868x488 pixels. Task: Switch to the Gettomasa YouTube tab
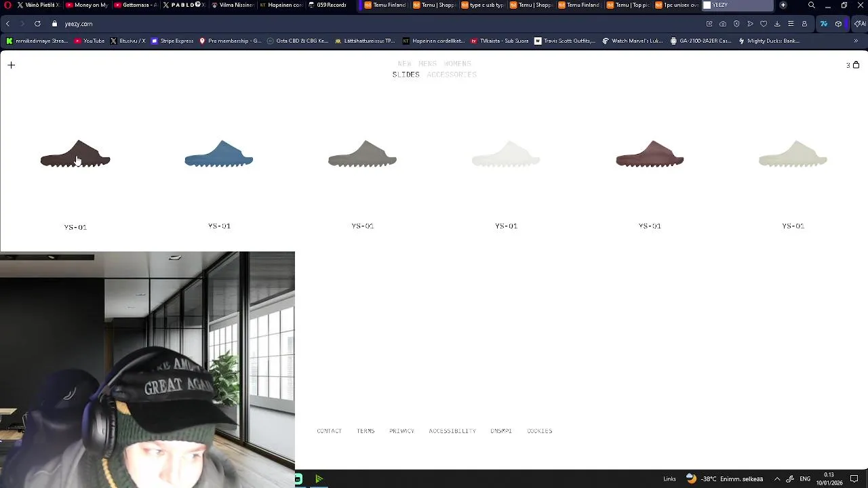click(136, 5)
